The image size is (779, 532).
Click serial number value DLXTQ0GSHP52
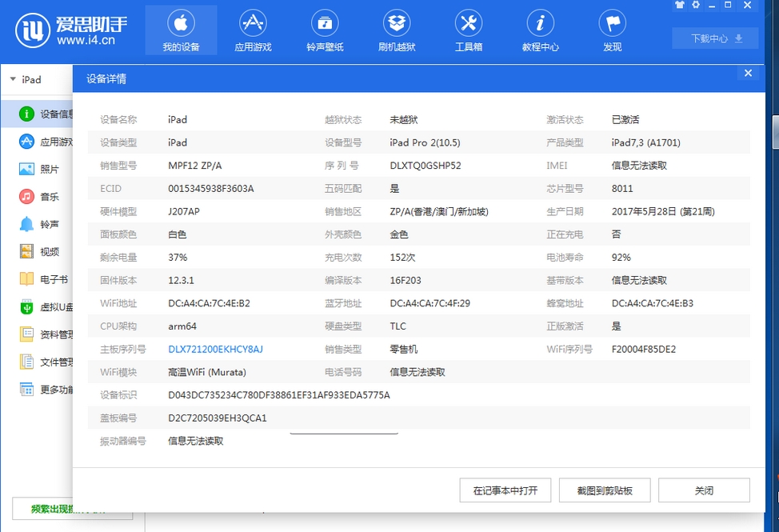pyautogui.click(x=425, y=166)
